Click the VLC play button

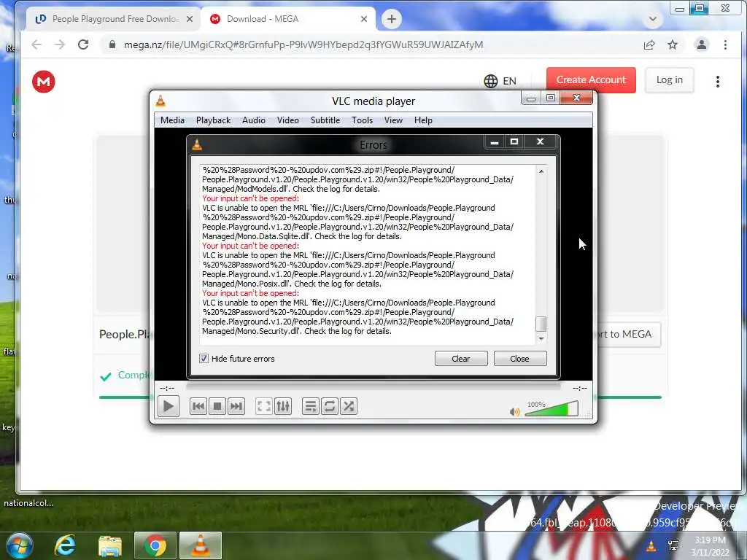tap(169, 406)
